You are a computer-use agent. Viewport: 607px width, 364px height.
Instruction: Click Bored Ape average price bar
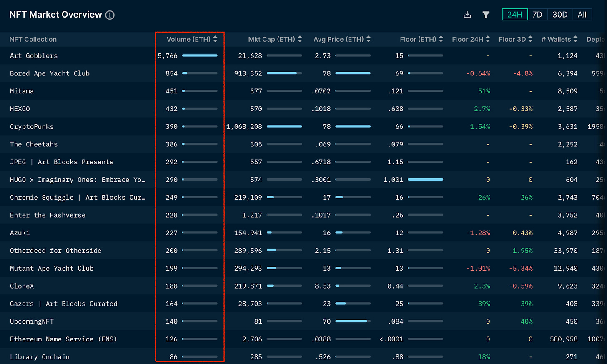[353, 73]
